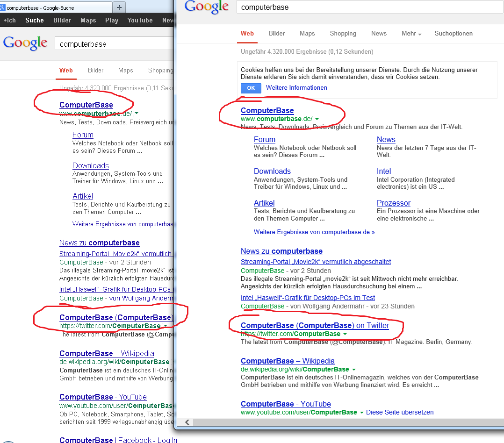Open ComputerBase on Twitter result in right window
The width and height of the screenshot is (504, 443).
[x=315, y=325]
